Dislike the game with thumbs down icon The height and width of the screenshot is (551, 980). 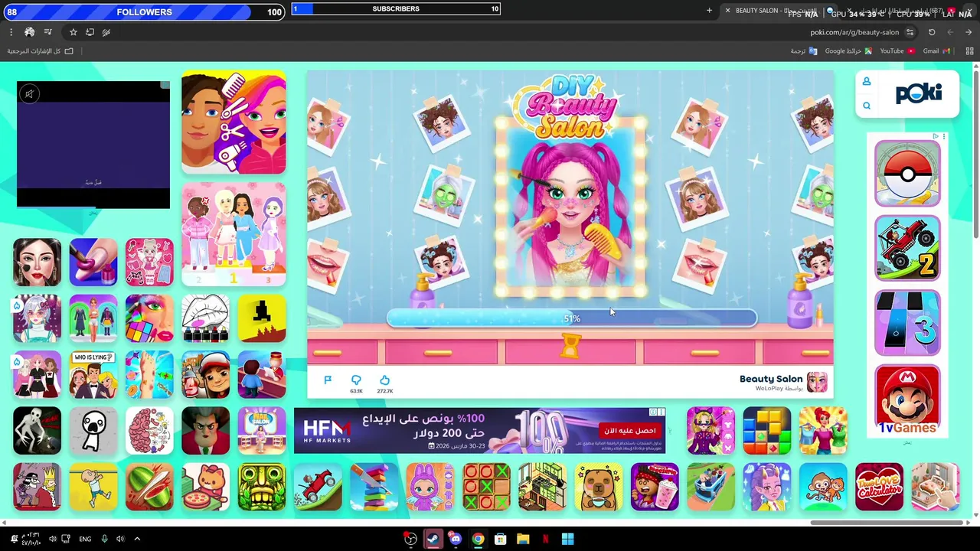pos(356,380)
